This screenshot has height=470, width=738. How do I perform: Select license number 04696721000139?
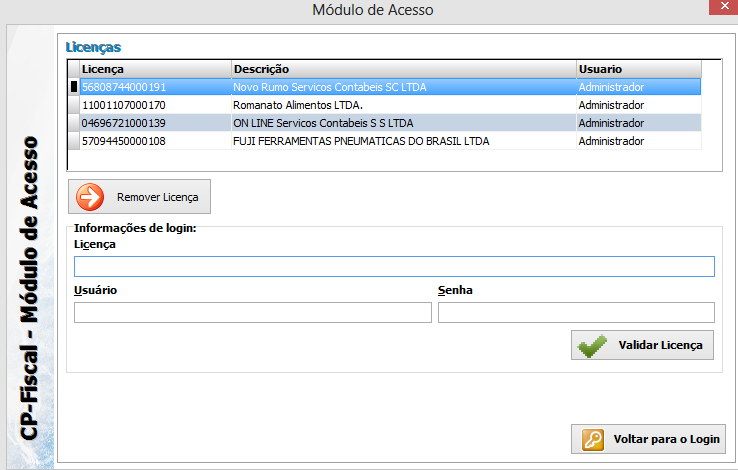coord(124,123)
